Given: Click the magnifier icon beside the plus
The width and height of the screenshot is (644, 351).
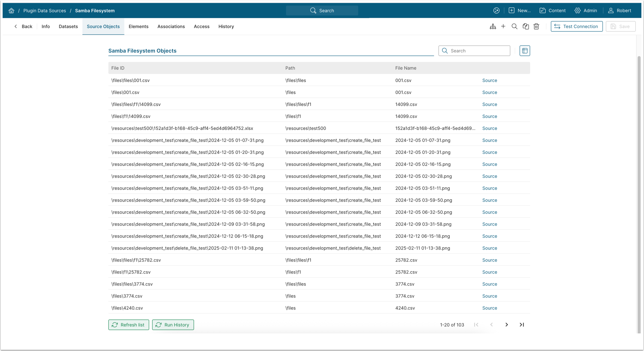Looking at the screenshot, I should coord(514,27).
